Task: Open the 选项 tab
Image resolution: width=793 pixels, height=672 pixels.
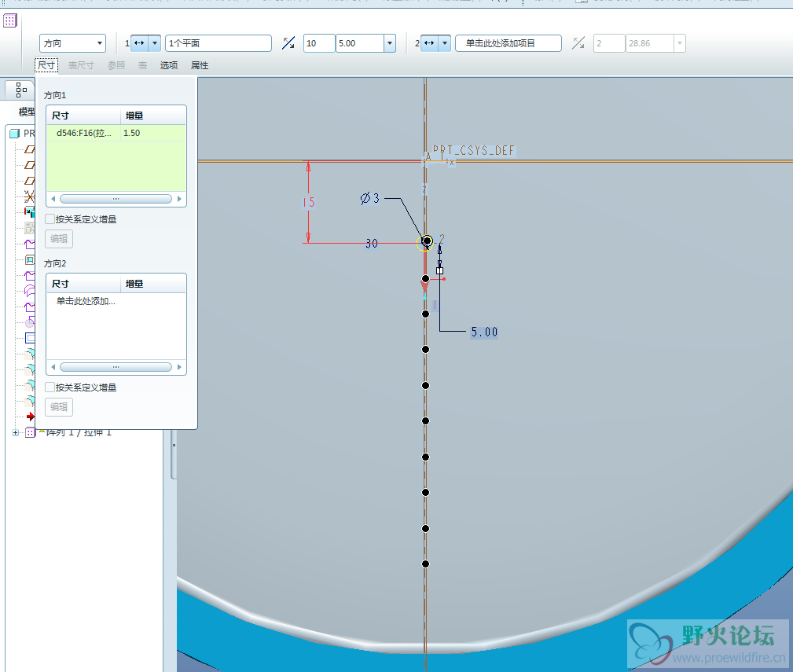Action: pos(169,65)
